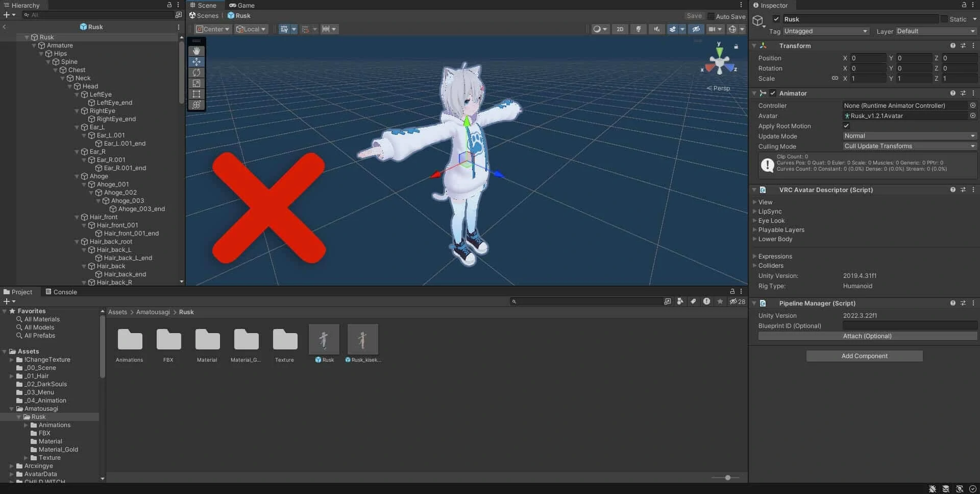Click the Add Component button
The image size is (980, 494).
864,356
